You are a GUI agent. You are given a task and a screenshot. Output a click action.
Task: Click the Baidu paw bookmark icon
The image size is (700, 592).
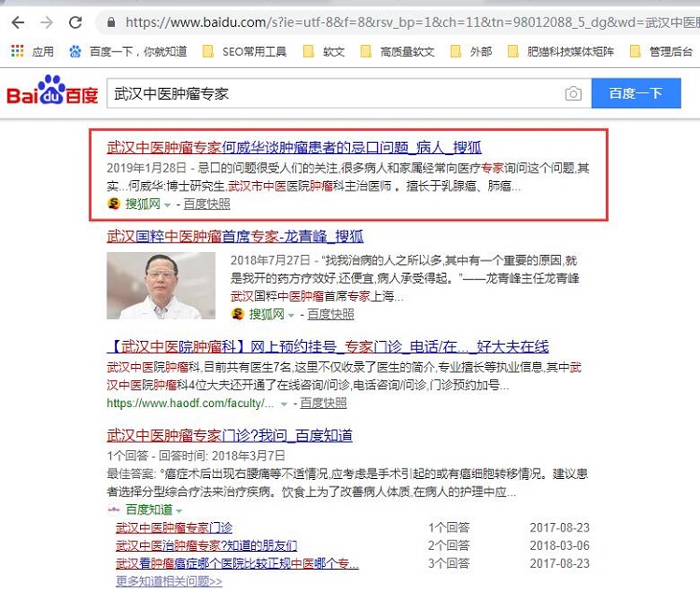click(x=75, y=51)
